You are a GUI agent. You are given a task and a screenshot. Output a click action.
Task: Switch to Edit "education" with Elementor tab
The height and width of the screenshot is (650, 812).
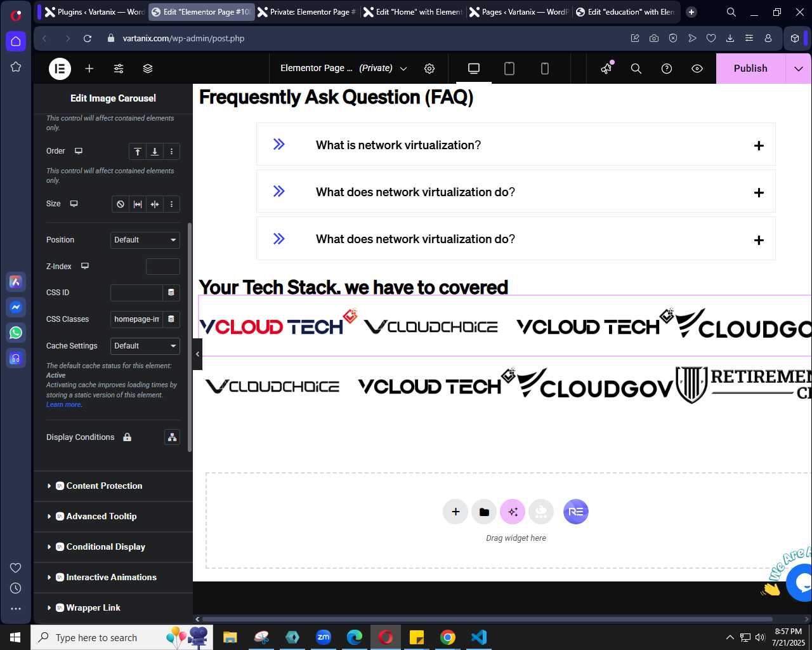point(625,12)
